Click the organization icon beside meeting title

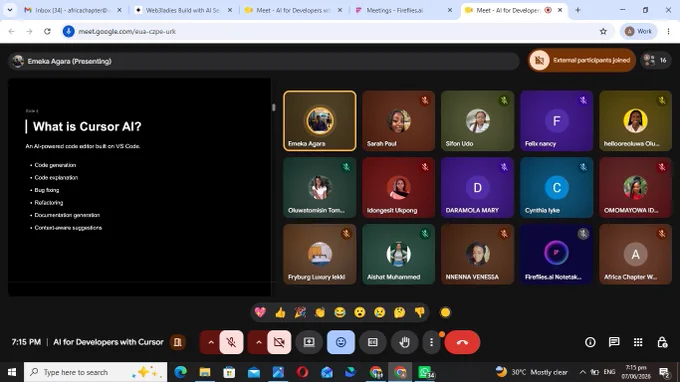[177, 342]
